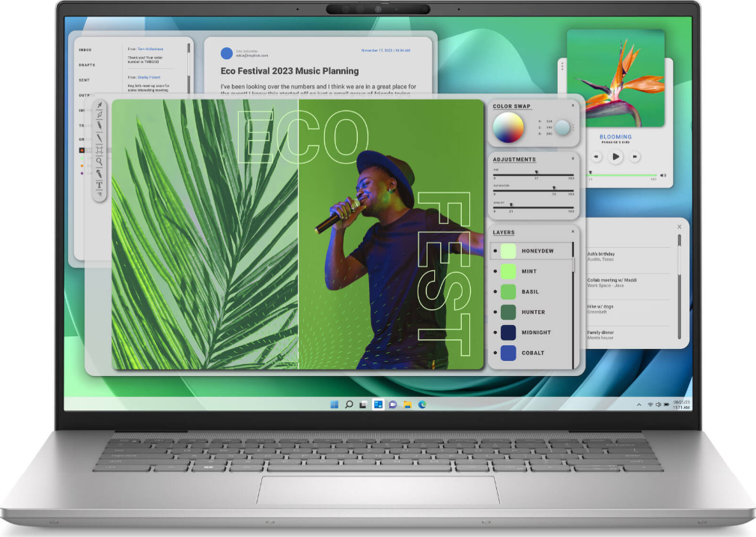The width and height of the screenshot is (756, 537).
Task: Toggle visibility dot of Basil layer
Action: coord(496,292)
